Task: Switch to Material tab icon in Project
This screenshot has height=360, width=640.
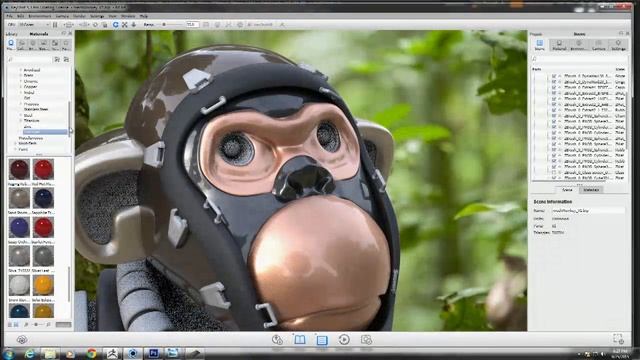Action: (559, 45)
